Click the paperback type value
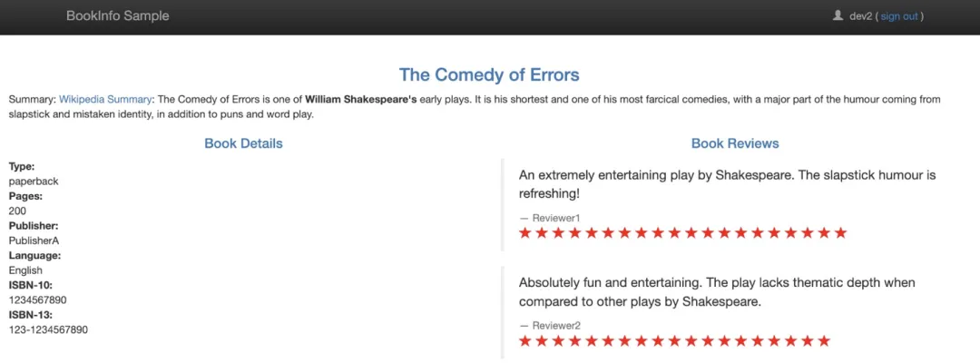This screenshot has width=980, height=363. (34, 181)
